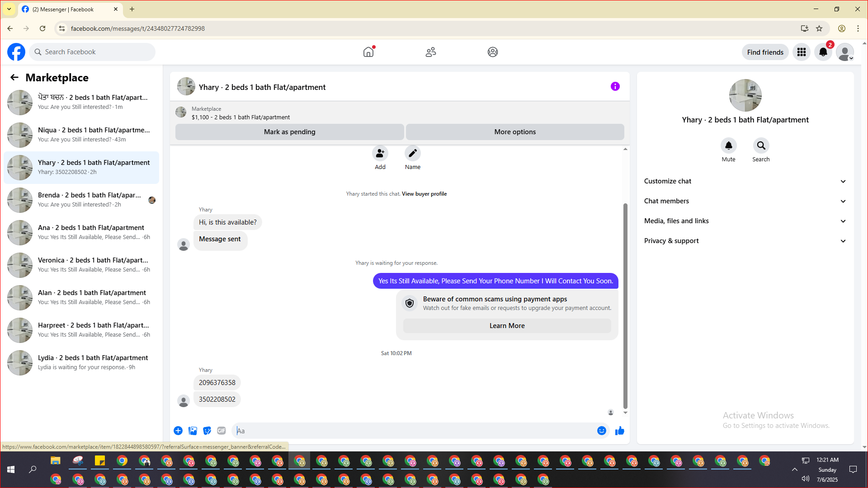Viewport: 868px width, 488px height.
Task: Attach a photo using image icon
Action: (193, 431)
